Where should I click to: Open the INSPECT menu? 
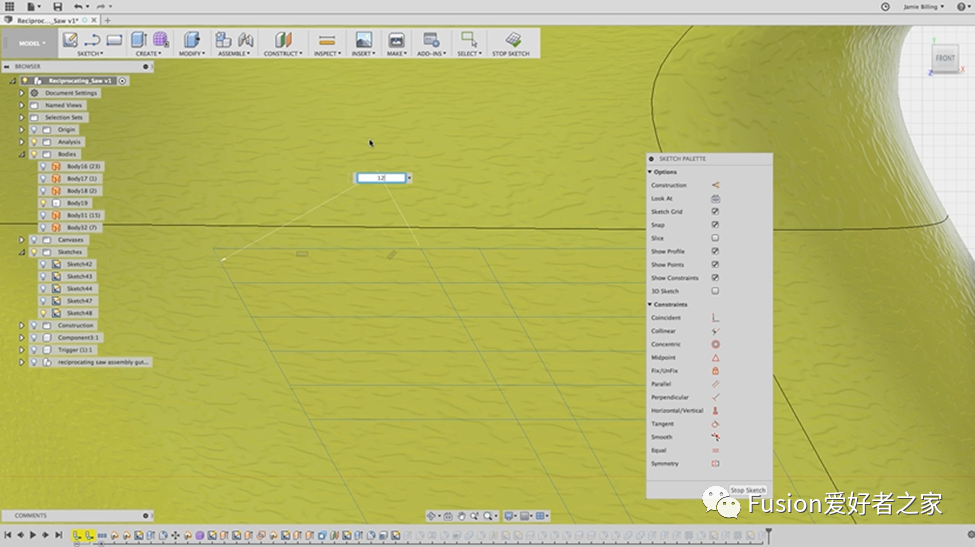pyautogui.click(x=326, y=43)
